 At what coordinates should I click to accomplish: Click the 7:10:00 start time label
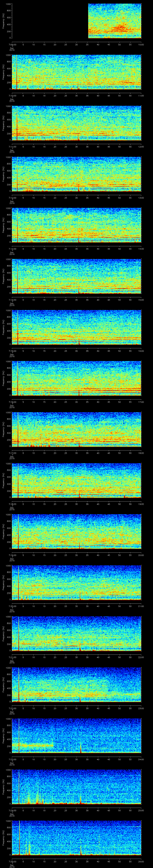tap(12, 96)
